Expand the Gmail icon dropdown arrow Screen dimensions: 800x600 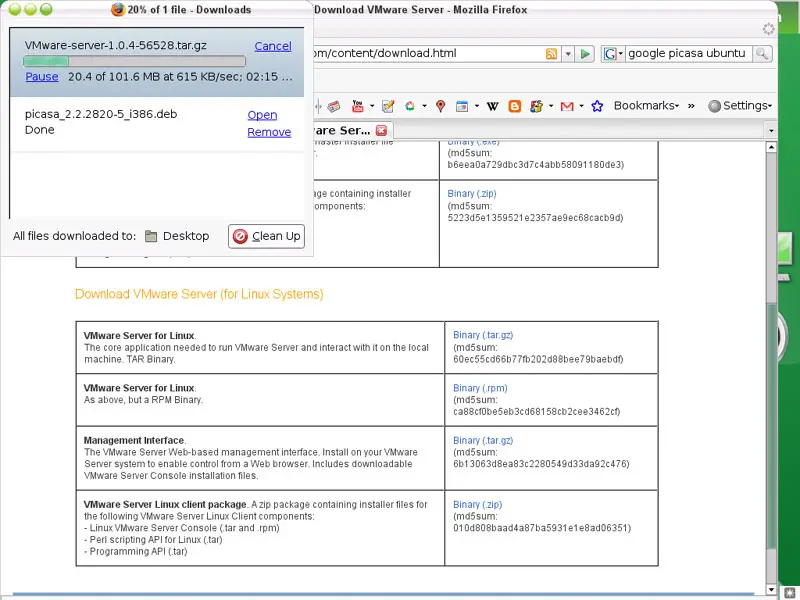[x=582, y=106]
